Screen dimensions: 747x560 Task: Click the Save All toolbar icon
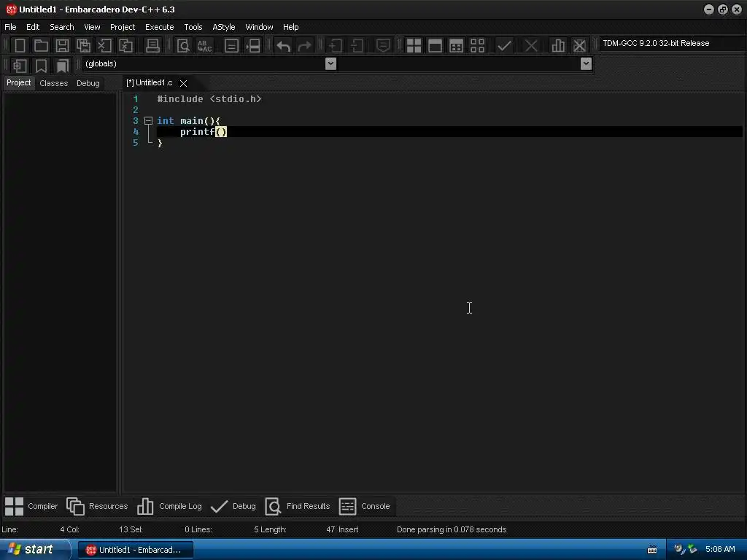[x=83, y=46]
